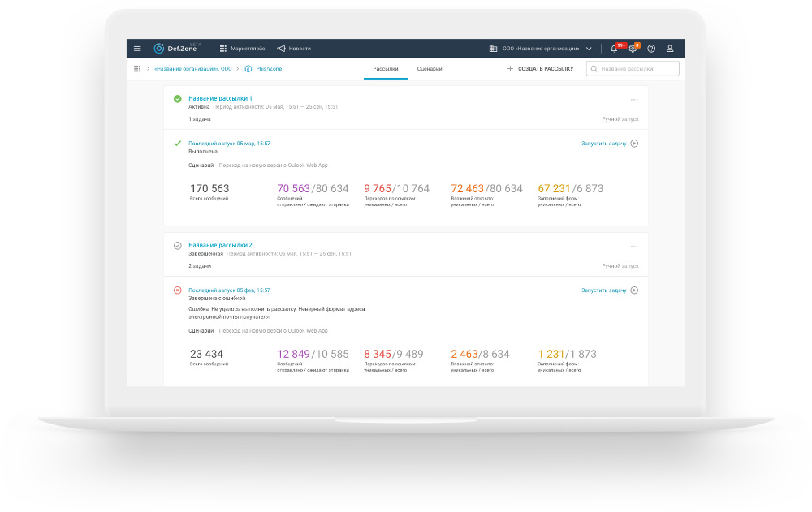
Task: Open Маркетплейс from the top bar
Action: 242,49
